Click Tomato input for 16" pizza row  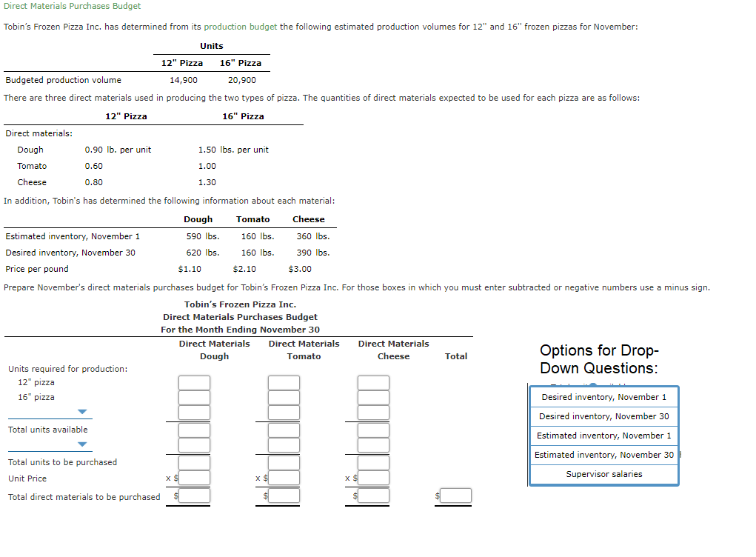(284, 398)
